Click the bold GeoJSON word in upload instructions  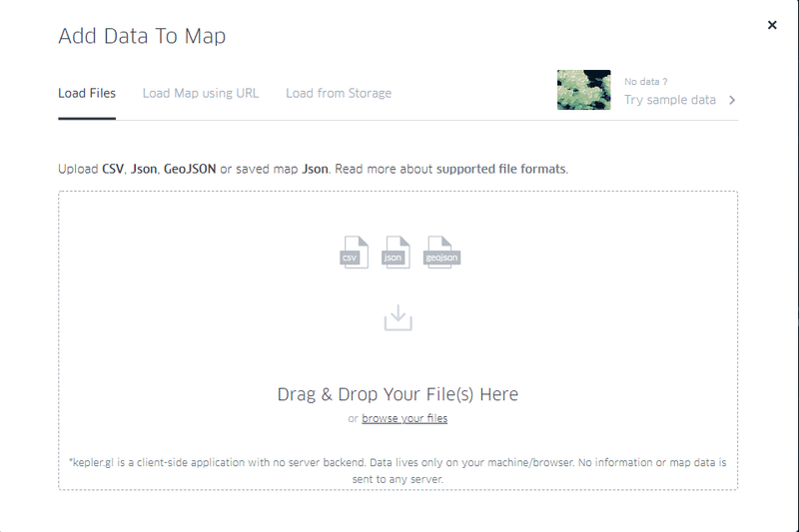point(190,169)
